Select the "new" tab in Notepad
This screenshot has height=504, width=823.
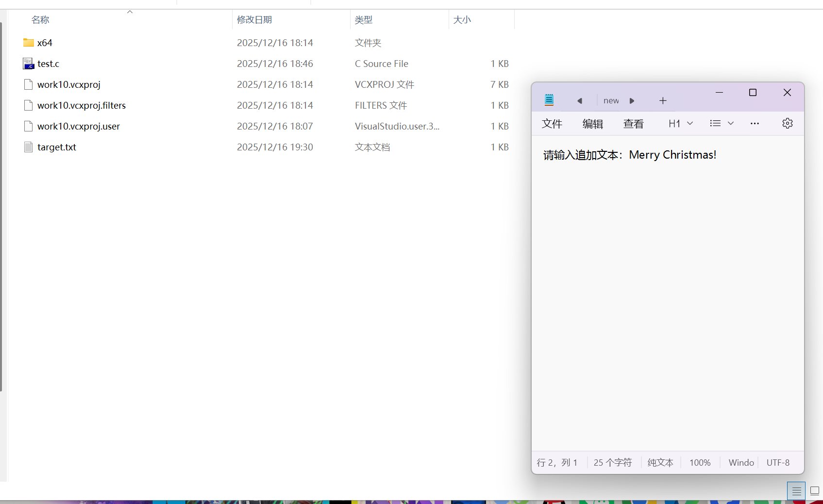611,100
